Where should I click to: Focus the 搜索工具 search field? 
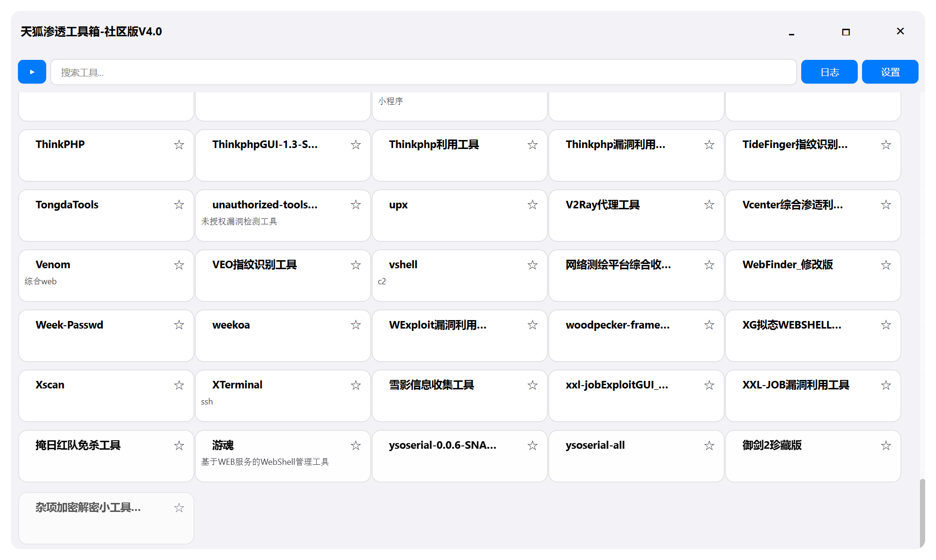[x=424, y=72]
